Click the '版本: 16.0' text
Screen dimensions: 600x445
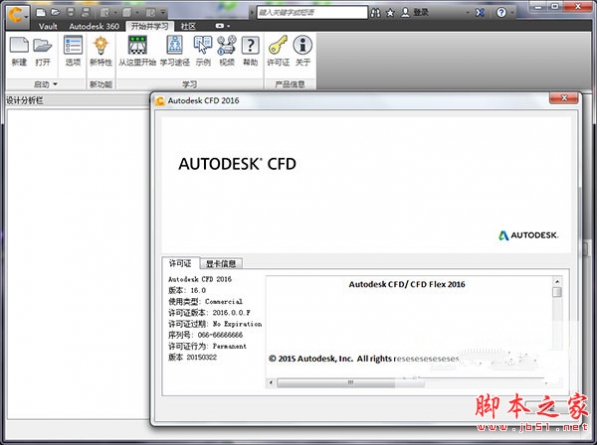(x=187, y=290)
